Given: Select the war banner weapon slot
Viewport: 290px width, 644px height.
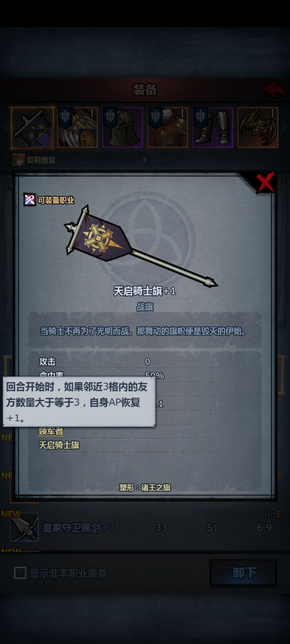Looking at the screenshot, I should click(x=32, y=127).
